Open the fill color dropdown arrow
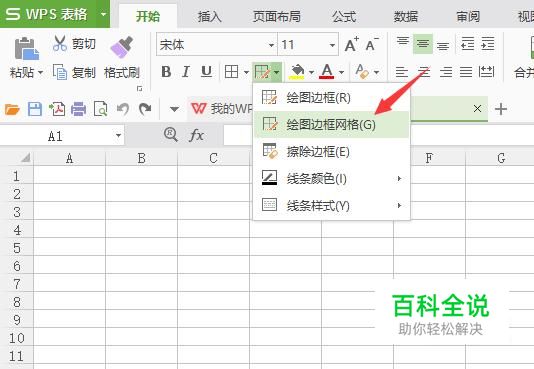 311,72
